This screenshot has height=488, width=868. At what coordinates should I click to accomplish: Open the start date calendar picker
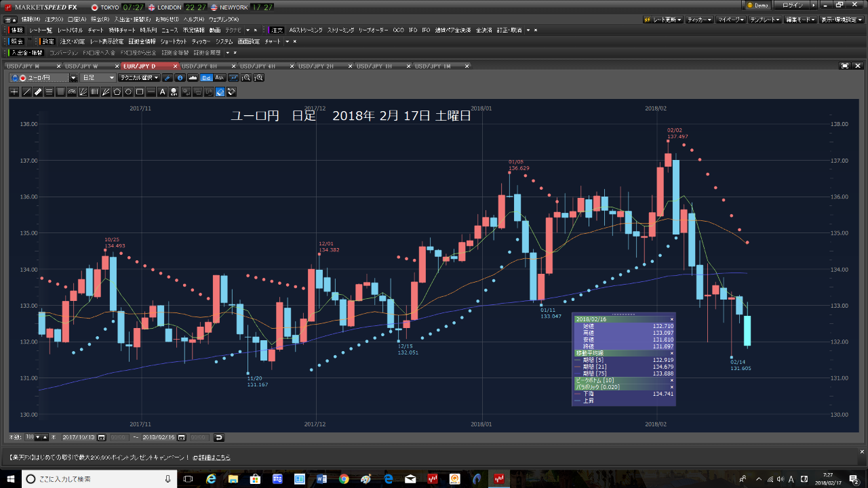pos(102,438)
